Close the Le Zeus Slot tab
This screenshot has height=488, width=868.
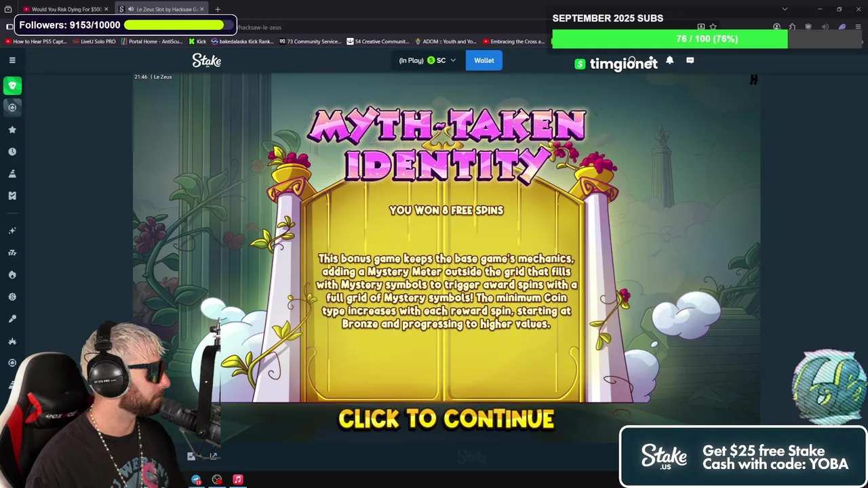coord(201,9)
